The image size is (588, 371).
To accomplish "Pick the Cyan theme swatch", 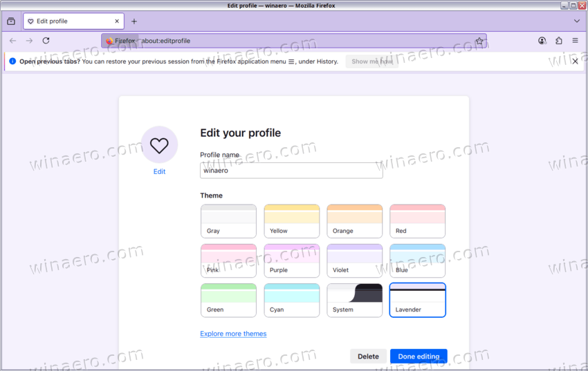I will click(x=291, y=300).
